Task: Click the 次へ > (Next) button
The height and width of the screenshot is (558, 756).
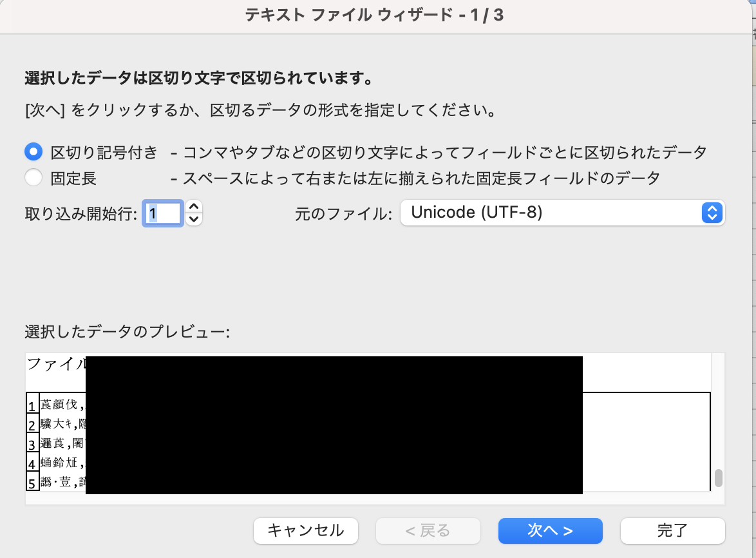Action: [550, 530]
